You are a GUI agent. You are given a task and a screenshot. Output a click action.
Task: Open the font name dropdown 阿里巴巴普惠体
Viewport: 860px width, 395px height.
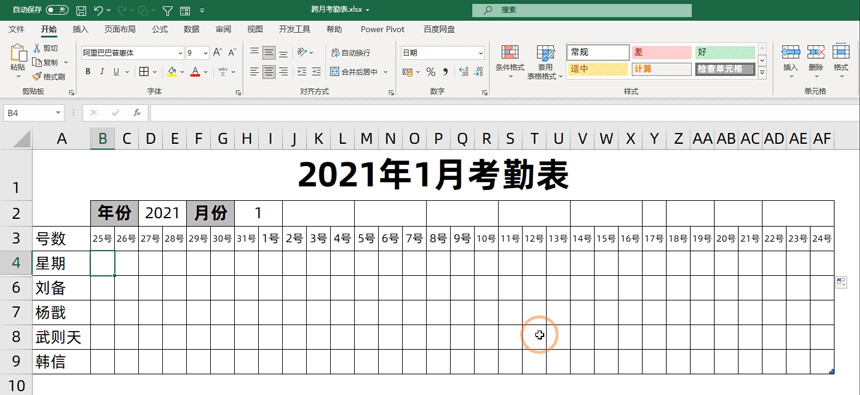click(180, 53)
